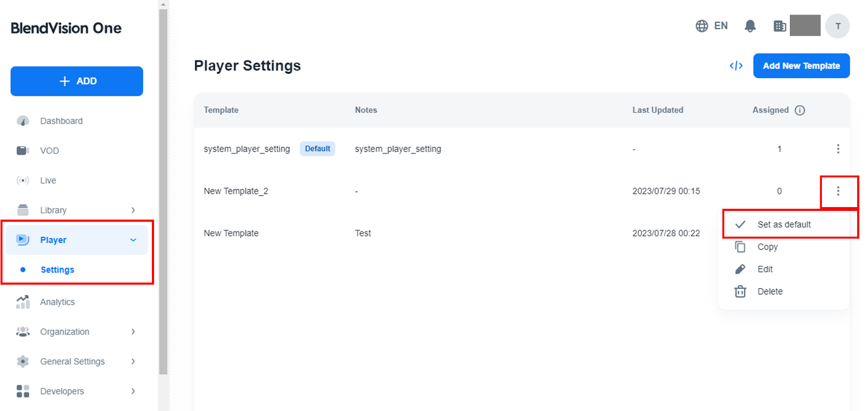Click the Add New Template button
Image resolution: width=868 pixels, height=411 pixels.
pos(801,66)
